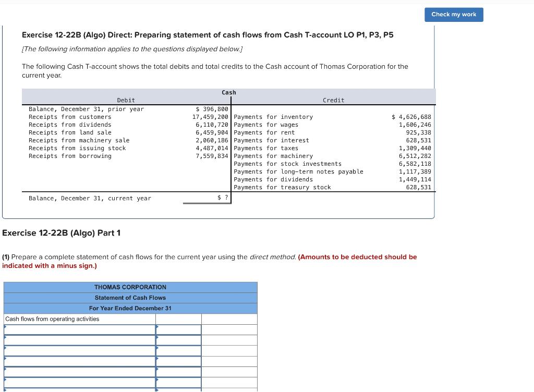534x392 pixels.
Task: Click the Check my work button
Action: tap(453, 15)
